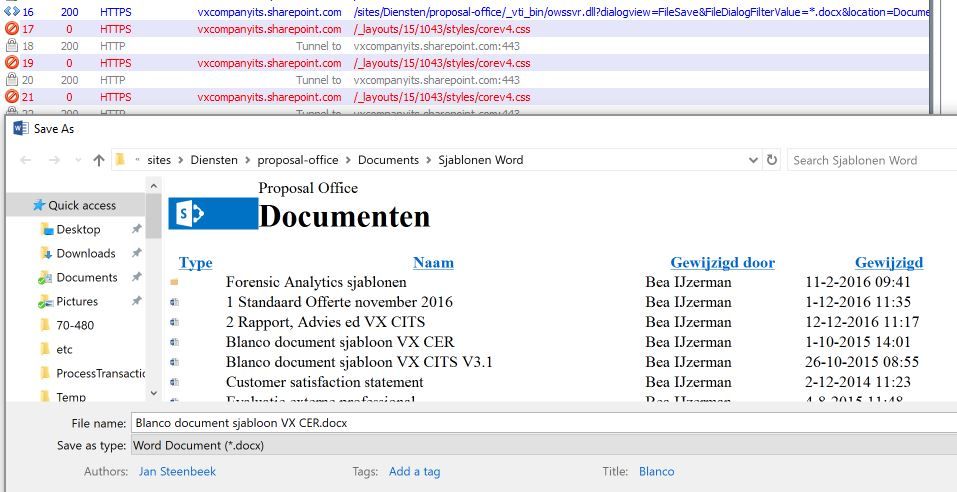Click the pin icon beside Desktop
Image resolution: width=957 pixels, height=492 pixels.
[x=137, y=229]
